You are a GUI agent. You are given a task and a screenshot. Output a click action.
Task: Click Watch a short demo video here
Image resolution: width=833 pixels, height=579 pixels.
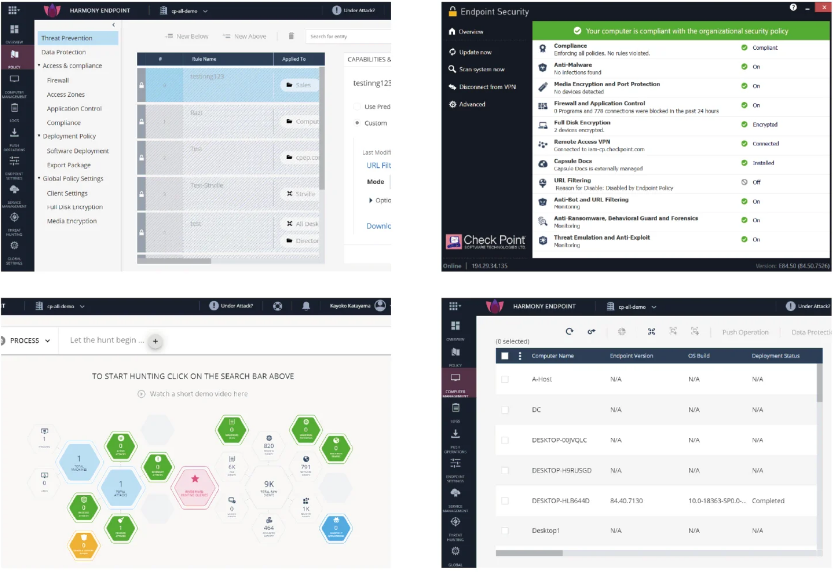[193, 394]
